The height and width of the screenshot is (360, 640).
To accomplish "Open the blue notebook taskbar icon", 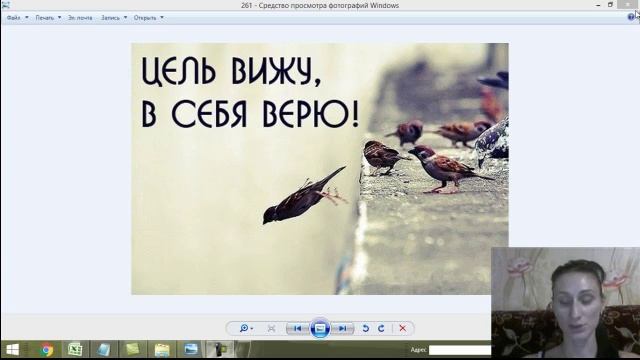I will click(104, 350).
